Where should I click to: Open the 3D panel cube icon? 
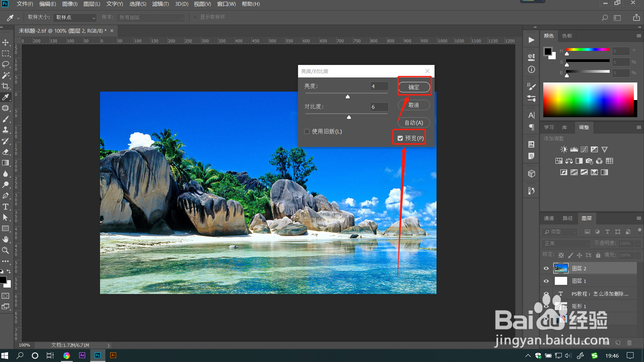click(x=532, y=173)
